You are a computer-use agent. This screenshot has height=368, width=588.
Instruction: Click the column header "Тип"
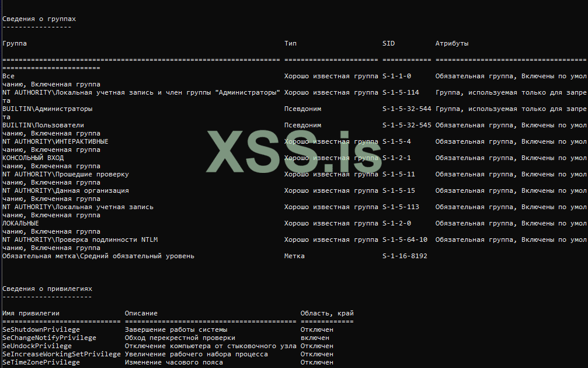[290, 43]
